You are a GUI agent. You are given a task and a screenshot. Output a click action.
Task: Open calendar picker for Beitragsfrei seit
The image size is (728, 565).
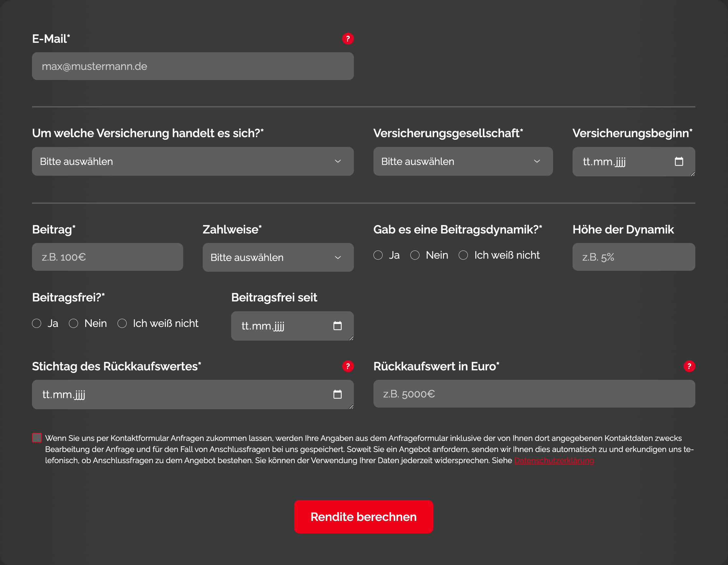coord(337,326)
